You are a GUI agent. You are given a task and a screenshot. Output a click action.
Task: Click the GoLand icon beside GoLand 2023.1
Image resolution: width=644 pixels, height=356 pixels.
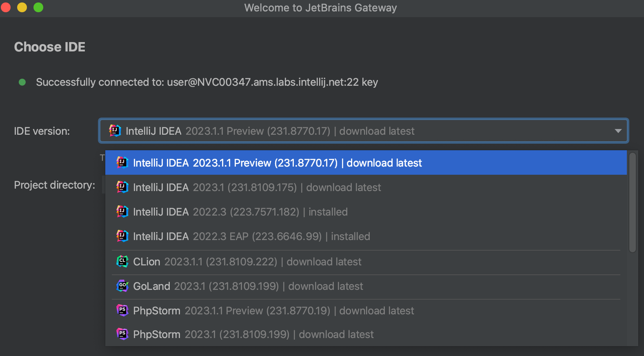122,286
